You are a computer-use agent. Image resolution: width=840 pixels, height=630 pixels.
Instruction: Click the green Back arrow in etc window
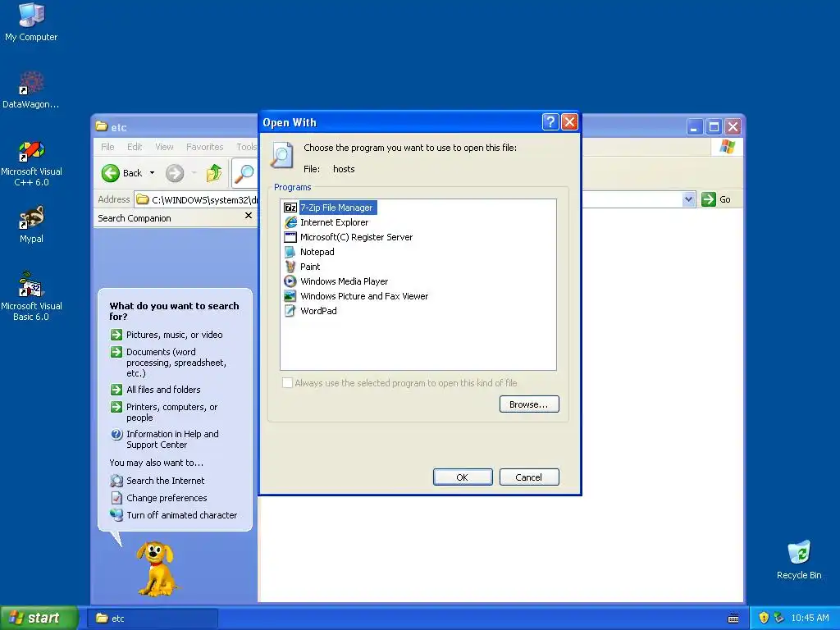tap(111, 173)
